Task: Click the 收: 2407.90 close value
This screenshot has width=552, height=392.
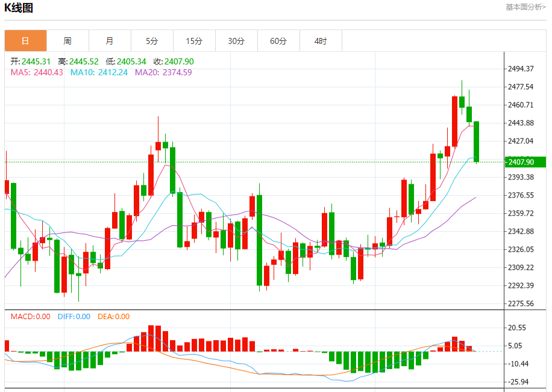Action: coord(174,61)
